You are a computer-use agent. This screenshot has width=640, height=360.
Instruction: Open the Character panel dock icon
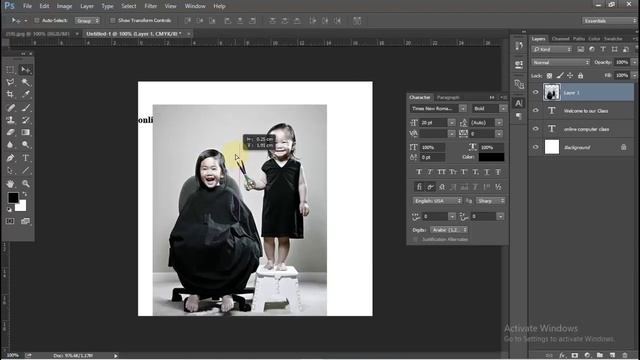(x=519, y=103)
